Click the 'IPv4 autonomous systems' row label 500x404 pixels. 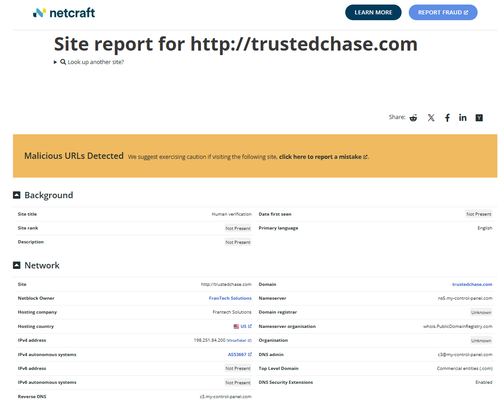pos(47,354)
